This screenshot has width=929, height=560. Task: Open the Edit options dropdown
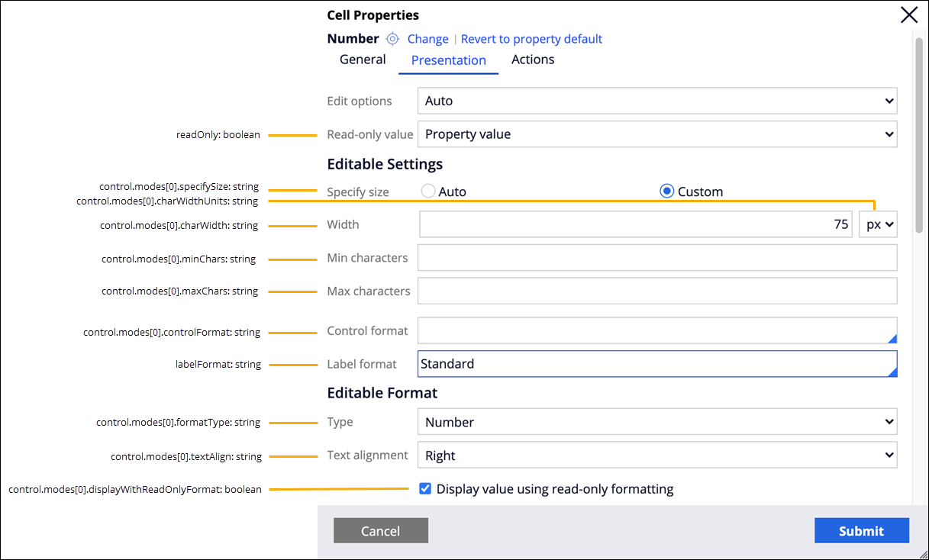click(x=656, y=101)
